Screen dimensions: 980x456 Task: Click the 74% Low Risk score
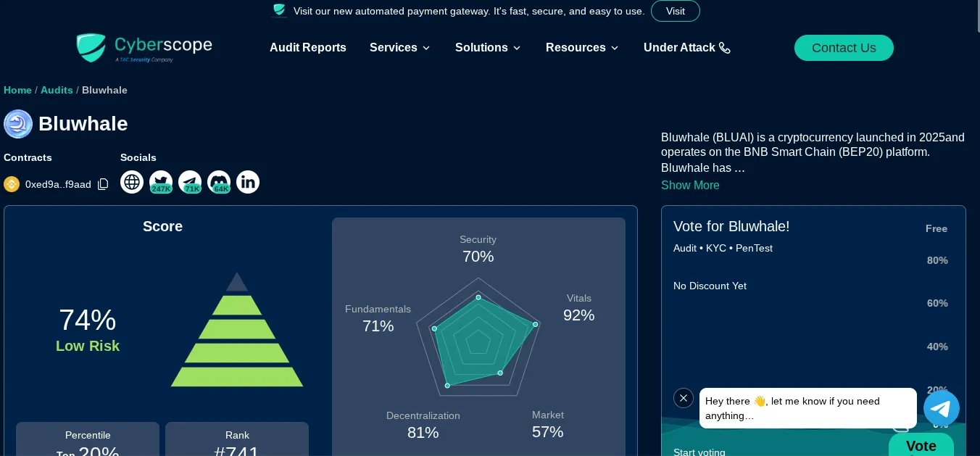(88, 330)
